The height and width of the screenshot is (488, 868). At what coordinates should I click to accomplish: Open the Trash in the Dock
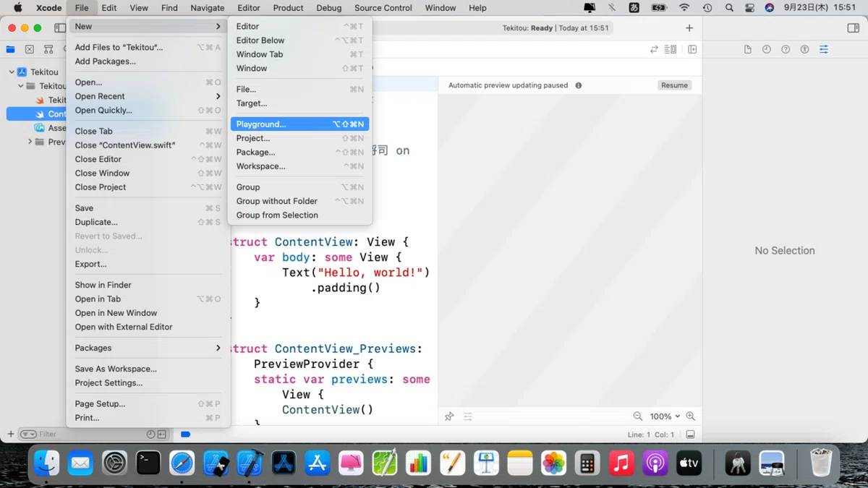point(821,463)
